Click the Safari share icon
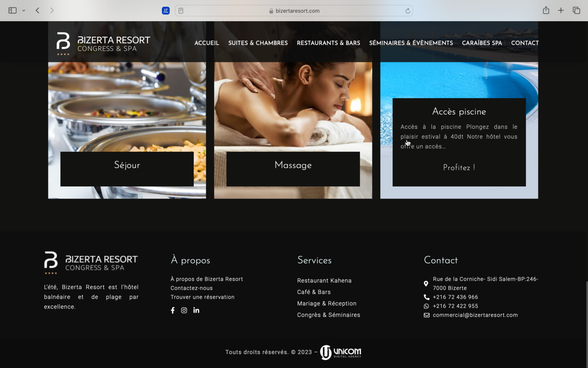This screenshot has width=588, height=368. click(546, 11)
